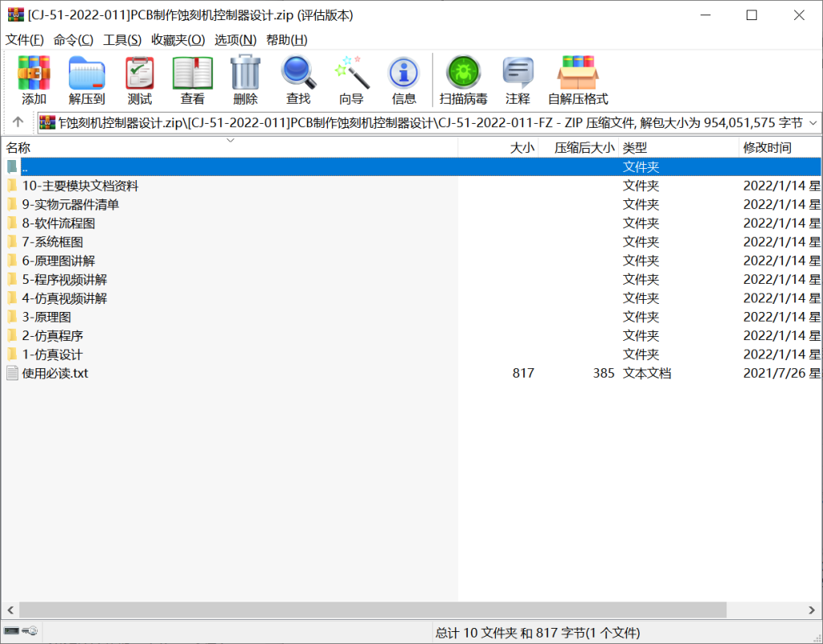
Task: Open the 查看 (View) book icon
Action: (x=192, y=80)
